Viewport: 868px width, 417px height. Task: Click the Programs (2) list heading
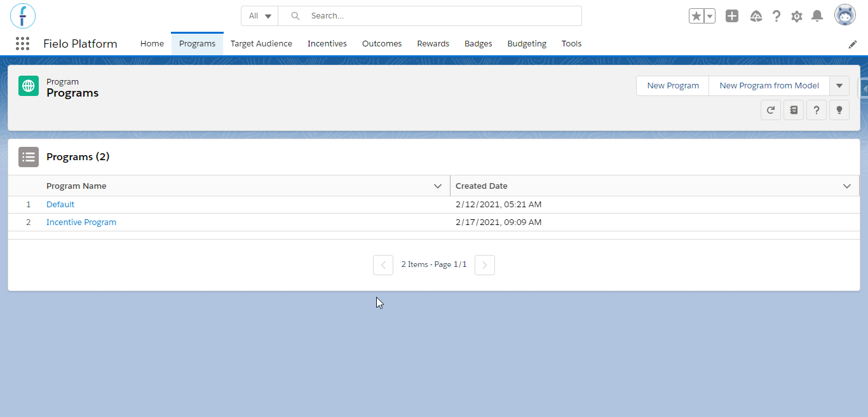(78, 157)
